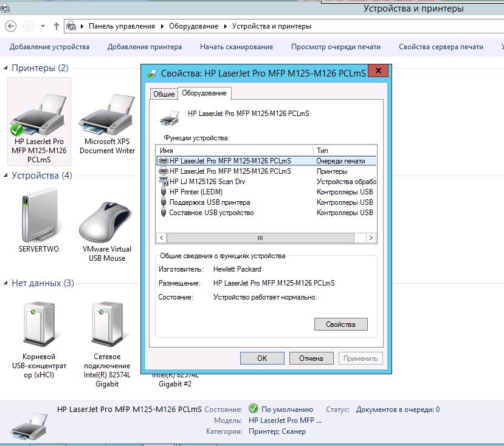Screen dimensions: 504x446
Task: Click Документов в очереди: 0 in the details pane
Action: click(x=398, y=410)
